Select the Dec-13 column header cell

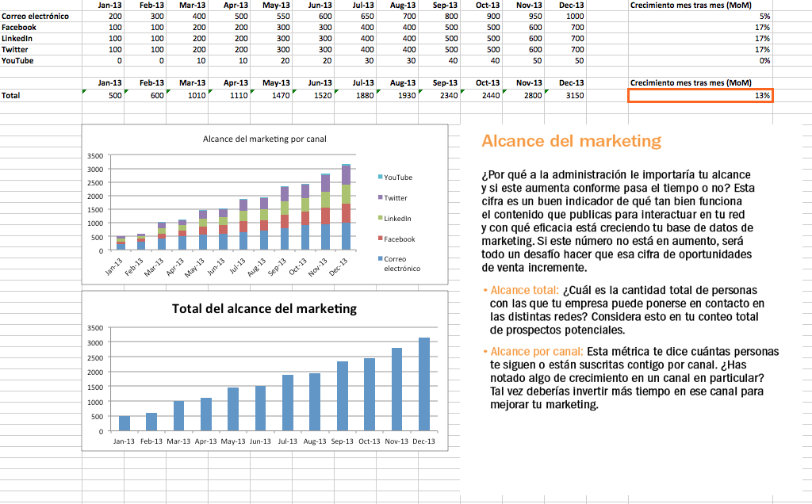(566, 5)
